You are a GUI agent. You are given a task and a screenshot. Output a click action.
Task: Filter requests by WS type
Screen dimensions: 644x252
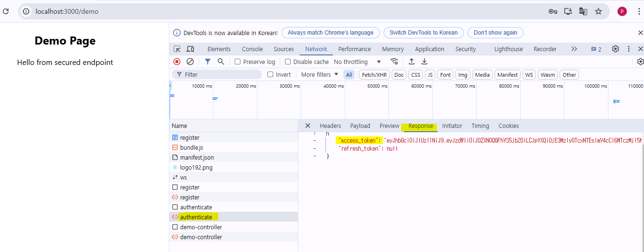(529, 74)
